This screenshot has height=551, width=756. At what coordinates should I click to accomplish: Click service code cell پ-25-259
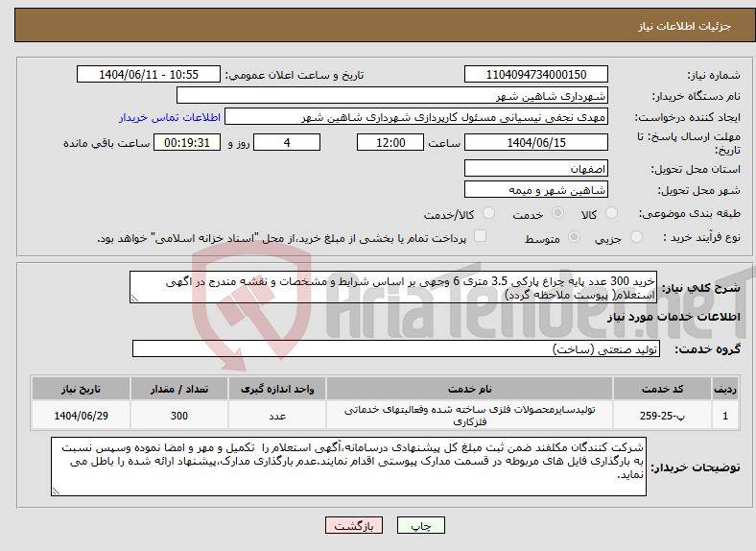point(663,415)
